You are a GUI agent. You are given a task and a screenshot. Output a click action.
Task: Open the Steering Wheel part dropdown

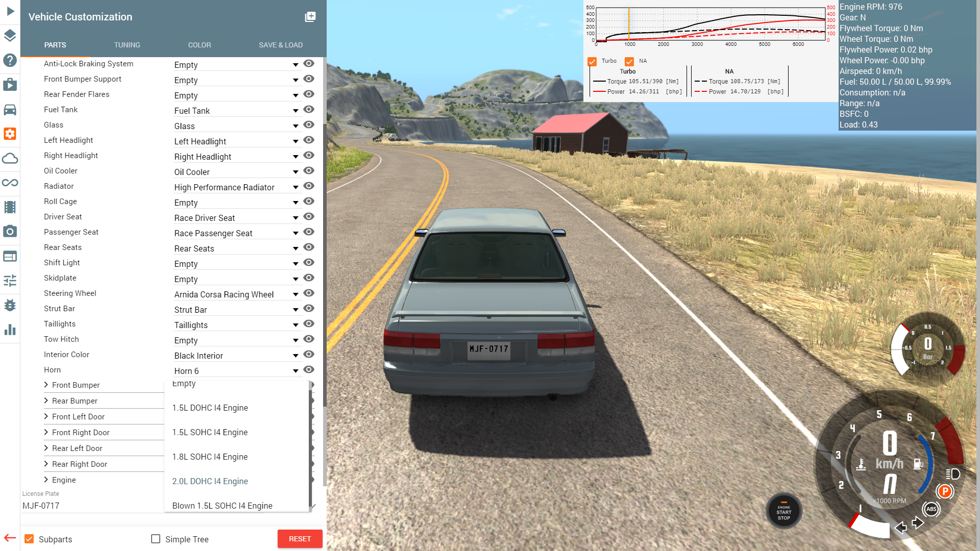click(x=236, y=294)
